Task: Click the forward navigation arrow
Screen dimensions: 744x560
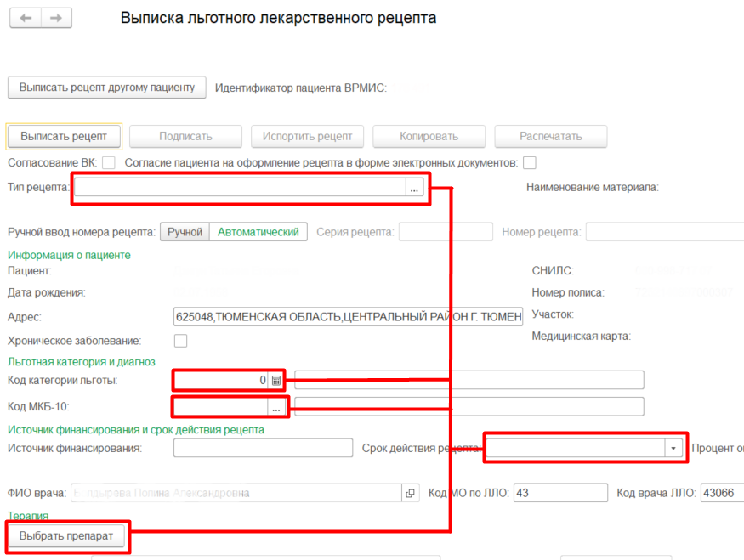Action: (x=56, y=18)
